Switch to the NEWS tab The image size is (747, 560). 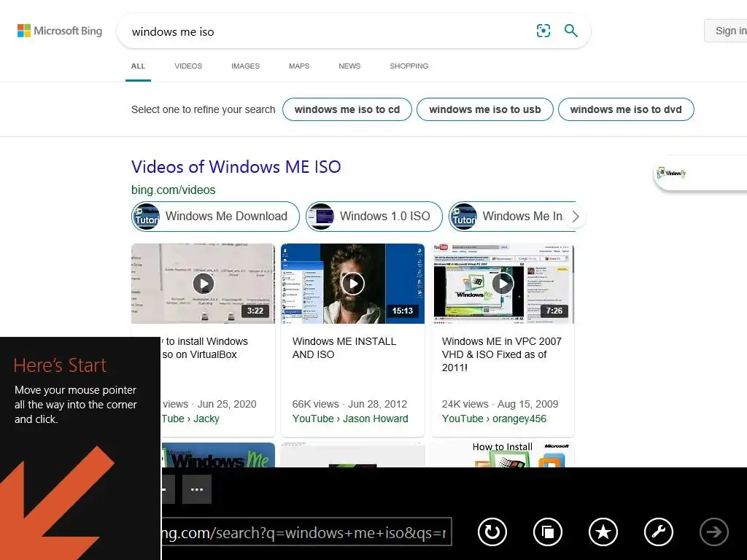pyautogui.click(x=349, y=66)
